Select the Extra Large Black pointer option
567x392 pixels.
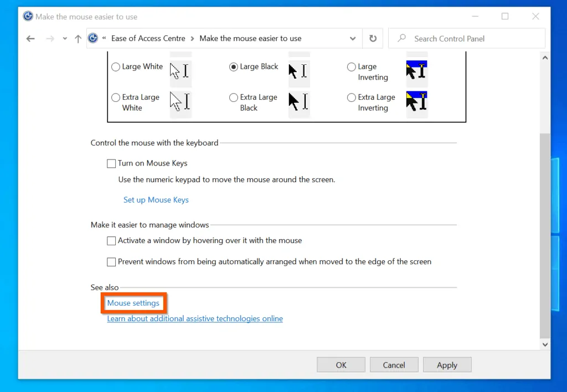click(234, 97)
